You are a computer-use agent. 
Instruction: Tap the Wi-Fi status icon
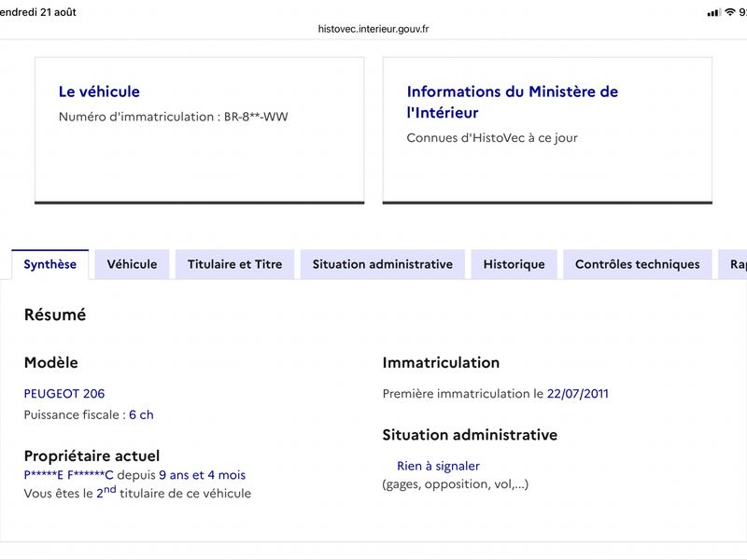point(730,12)
